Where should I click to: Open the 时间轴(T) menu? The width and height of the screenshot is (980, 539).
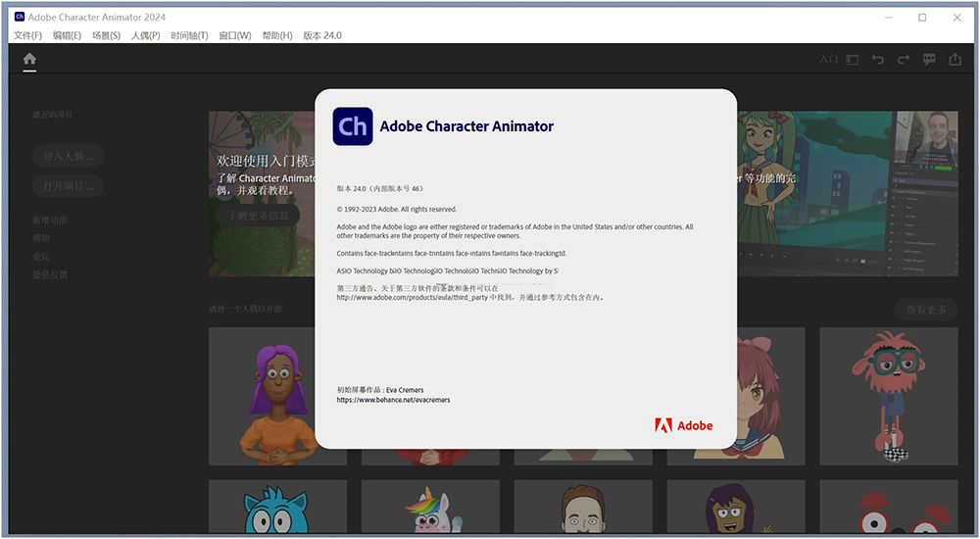[x=189, y=35]
